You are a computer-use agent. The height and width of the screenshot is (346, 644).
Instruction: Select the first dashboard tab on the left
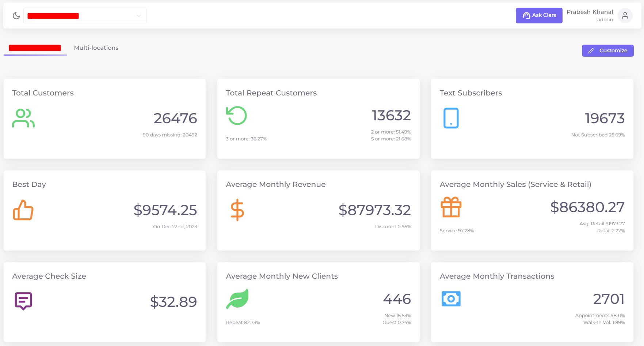pos(35,48)
